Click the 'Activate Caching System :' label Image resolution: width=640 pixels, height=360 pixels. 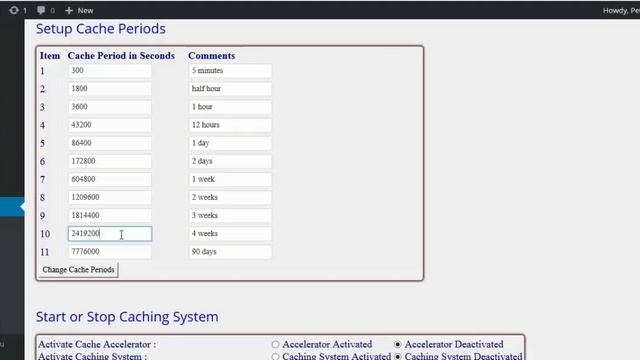(x=93, y=356)
